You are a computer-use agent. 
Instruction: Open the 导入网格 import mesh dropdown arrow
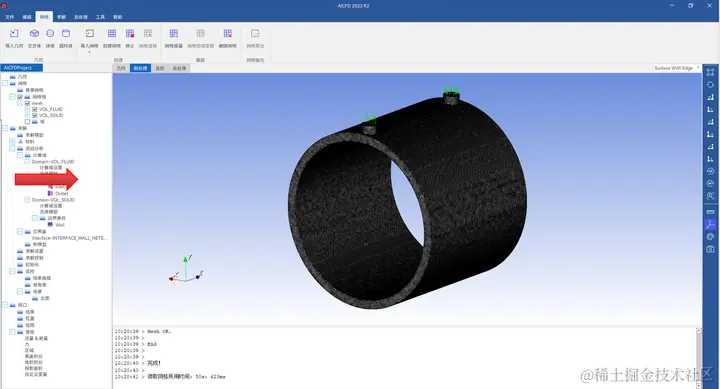90,52
